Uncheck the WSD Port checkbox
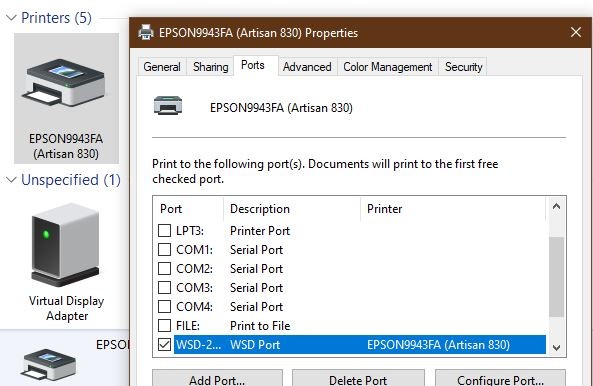Image resolution: width=593 pixels, height=386 pixels. tap(164, 344)
